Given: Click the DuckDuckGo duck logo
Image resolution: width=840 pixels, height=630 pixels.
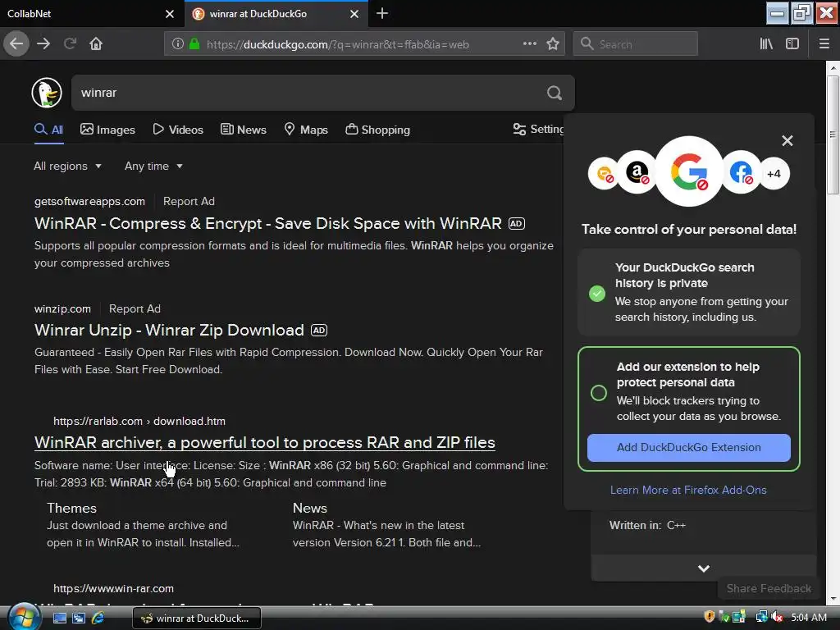Looking at the screenshot, I should tap(47, 93).
